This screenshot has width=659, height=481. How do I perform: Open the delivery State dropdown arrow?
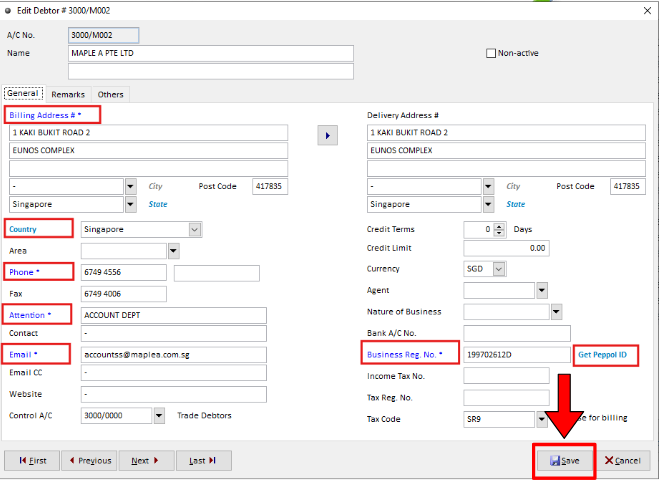488,204
